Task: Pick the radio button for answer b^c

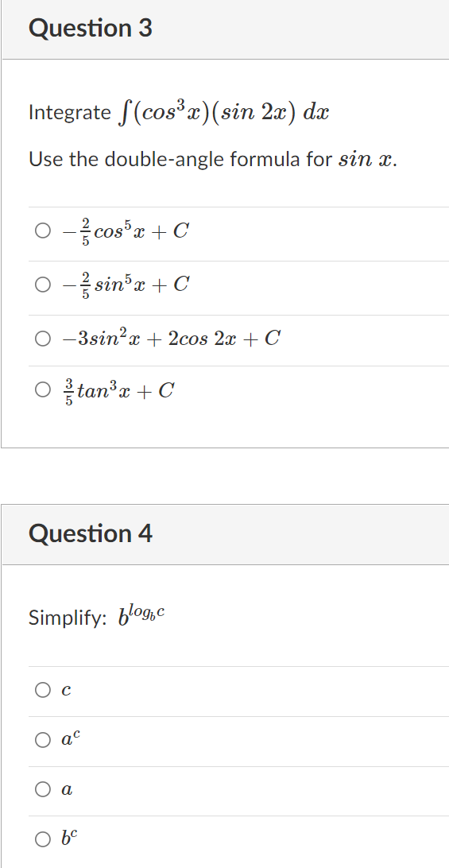Action: point(43,839)
